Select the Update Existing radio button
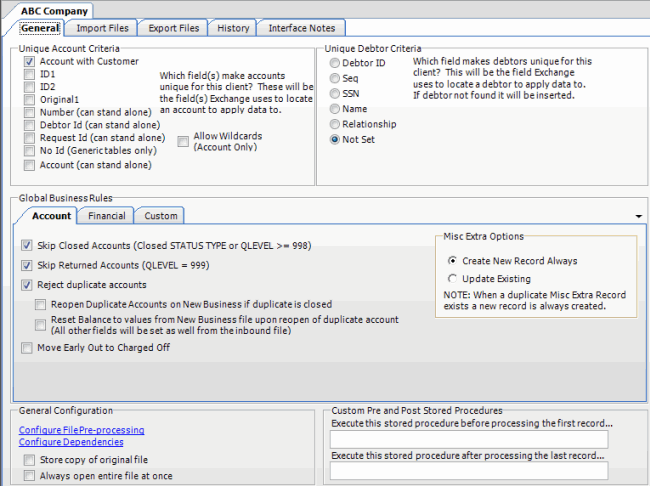This screenshot has width=650, height=486. click(x=453, y=279)
